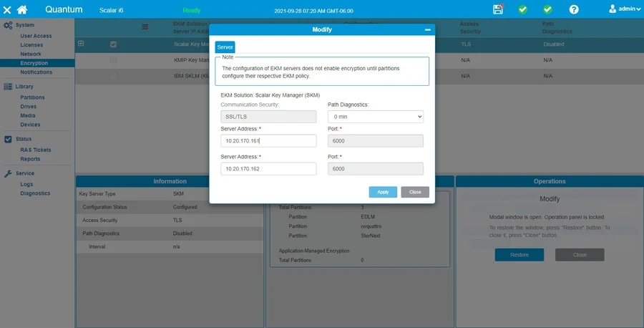Open the Path Diagnostics dropdown
644x328 pixels.
coord(376,117)
